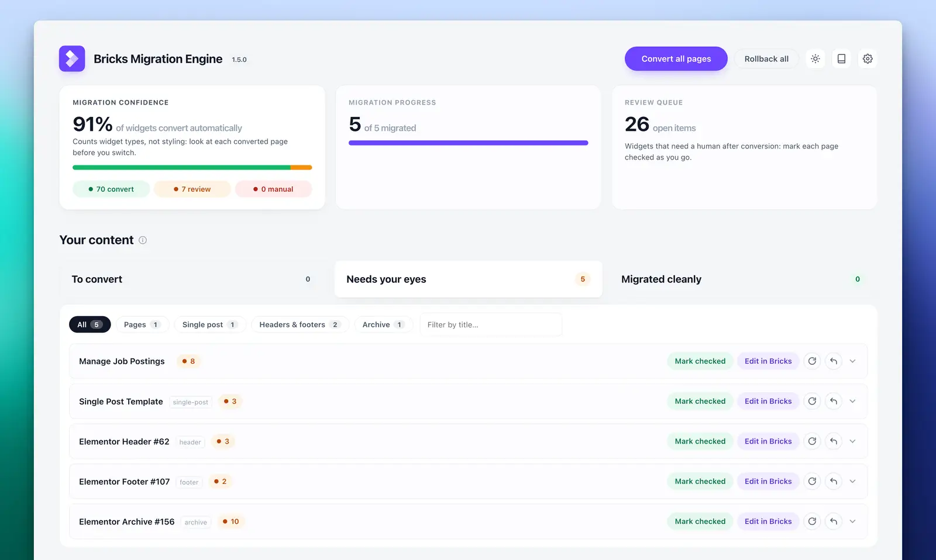Switch to the Migrated cleanly tab
This screenshot has width=936, height=560.
[x=743, y=279]
